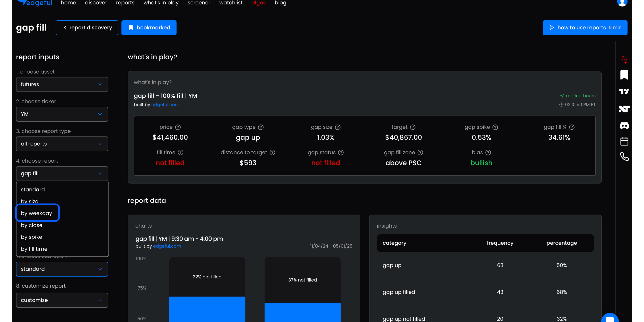Click help icon beside distance to target
The height and width of the screenshot is (322, 644).
pos(272,152)
